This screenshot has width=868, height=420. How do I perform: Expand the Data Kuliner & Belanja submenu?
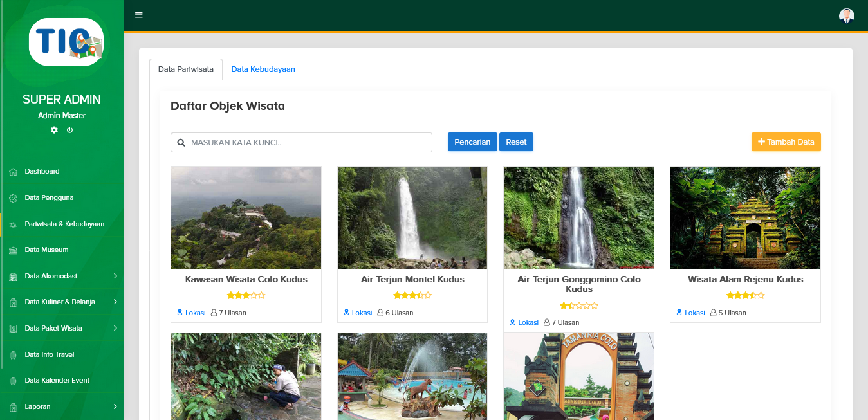click(115, 302)
